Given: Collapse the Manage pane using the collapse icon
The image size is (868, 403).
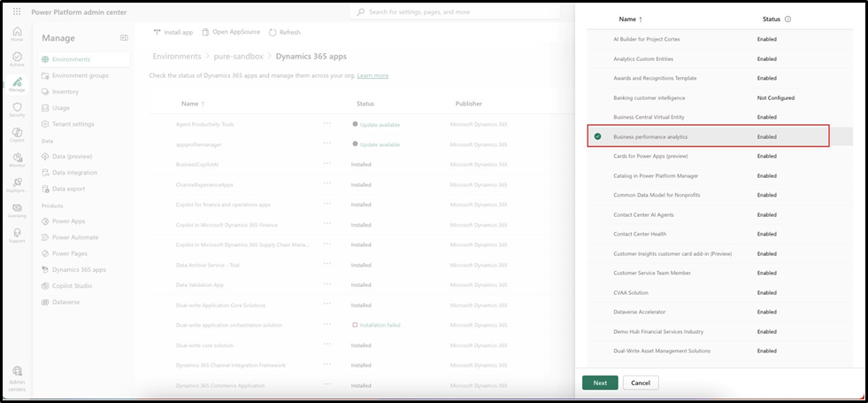Looking at the screenshot, I should coord(124,38).
